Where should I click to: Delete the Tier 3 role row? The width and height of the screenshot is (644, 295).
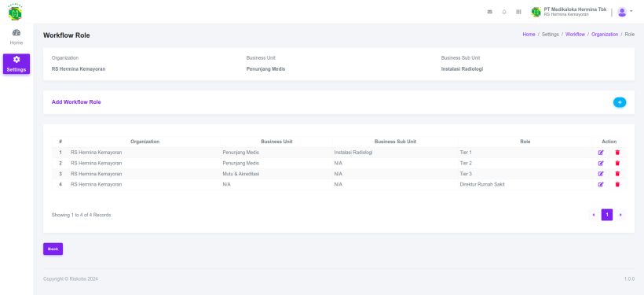pos(617,174)
